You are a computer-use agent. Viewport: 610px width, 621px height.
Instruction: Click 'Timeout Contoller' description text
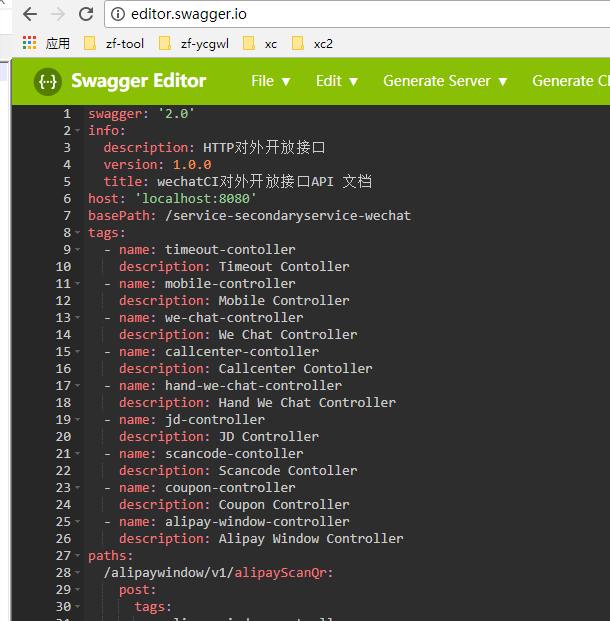[284, 267]
